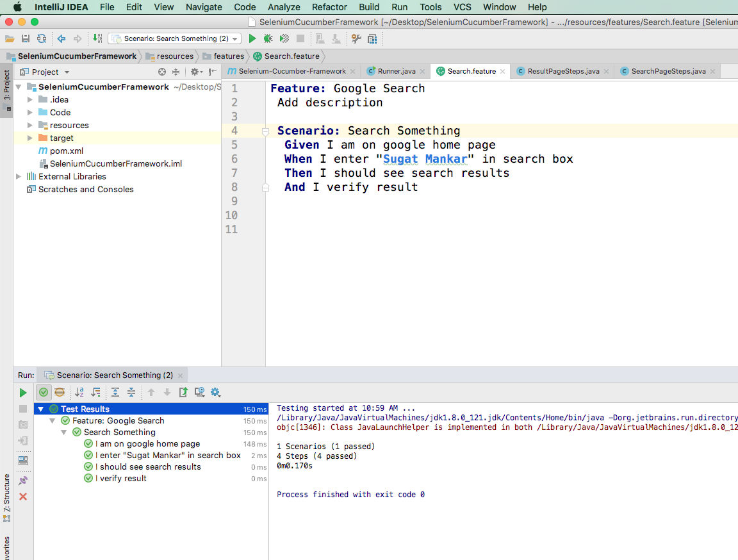
Task: Run the scenario from the main toolbar
Action: [252, 39]
